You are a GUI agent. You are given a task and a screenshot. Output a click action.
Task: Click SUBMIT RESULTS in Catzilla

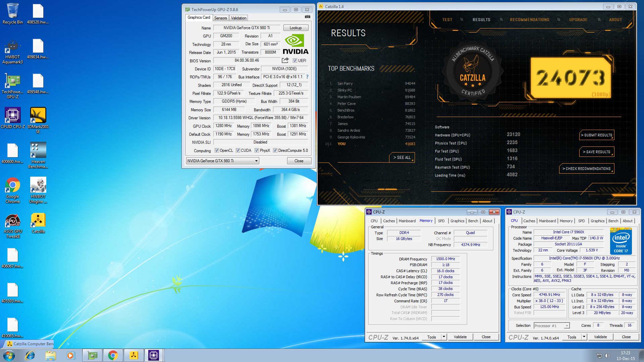tap(597, 135)
